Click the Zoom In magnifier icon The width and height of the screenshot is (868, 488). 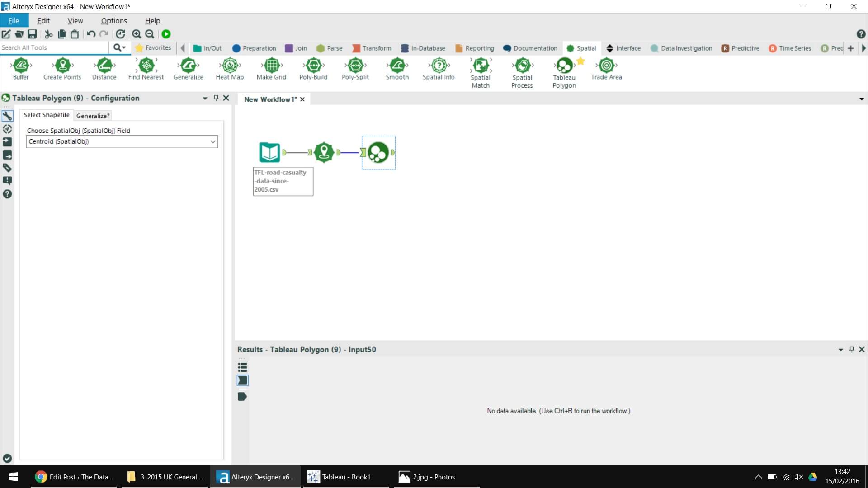(136, 34)
